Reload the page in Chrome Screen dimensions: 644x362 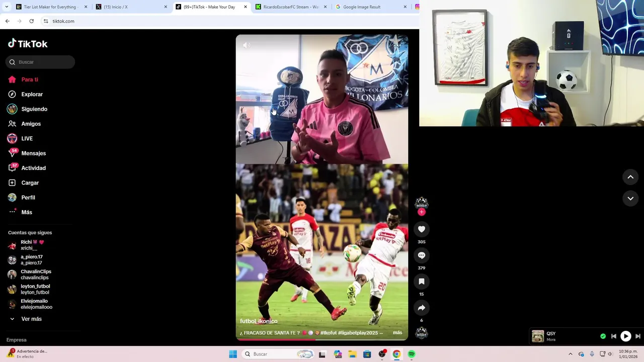[x=31, y=21]
